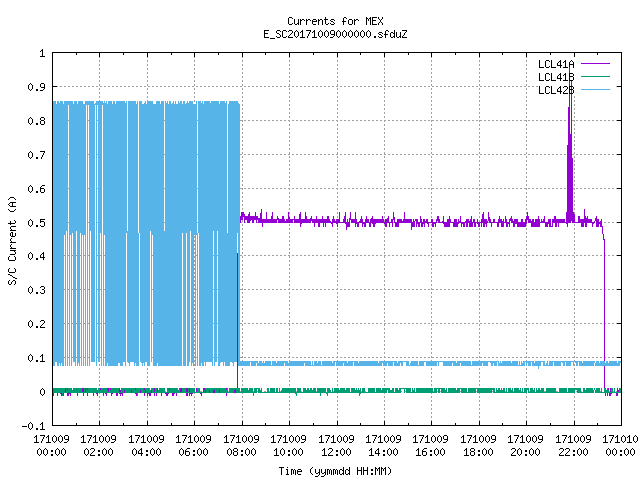Click the y-axis tick value 0.7
This screenshot has width=640, height=480.
(36, 155)
